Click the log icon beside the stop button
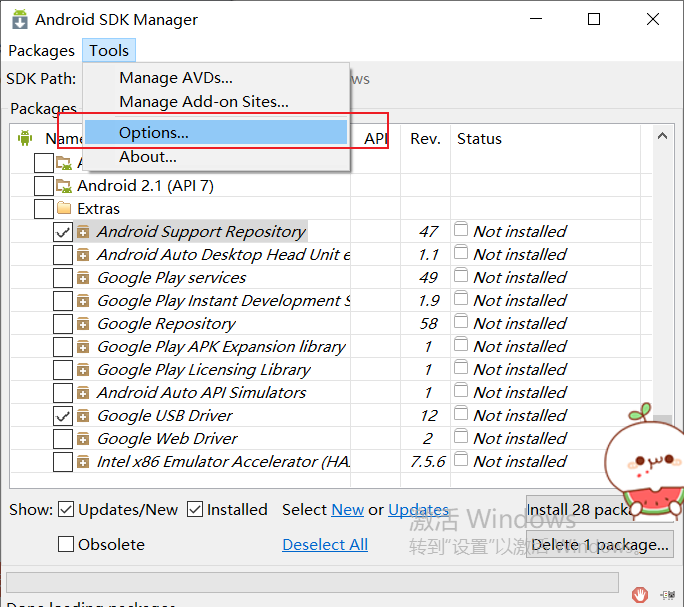 click(x=668, y=595)
